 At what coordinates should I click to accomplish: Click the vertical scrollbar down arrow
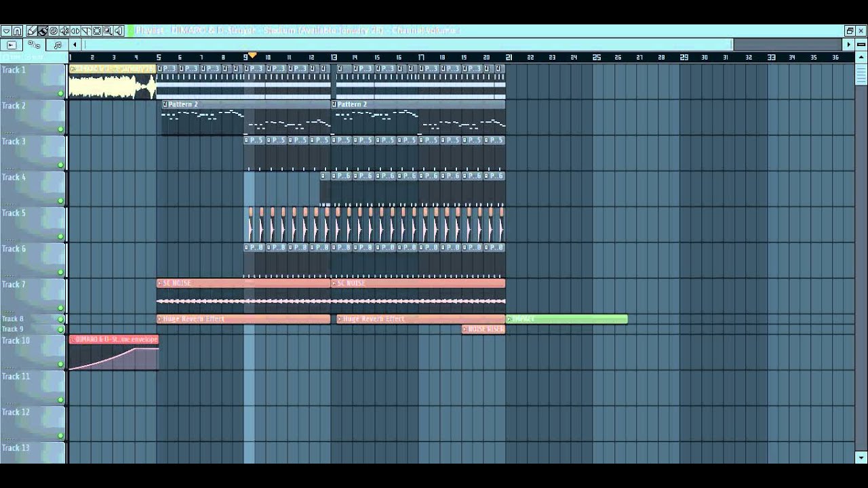(x=861, y=457)
